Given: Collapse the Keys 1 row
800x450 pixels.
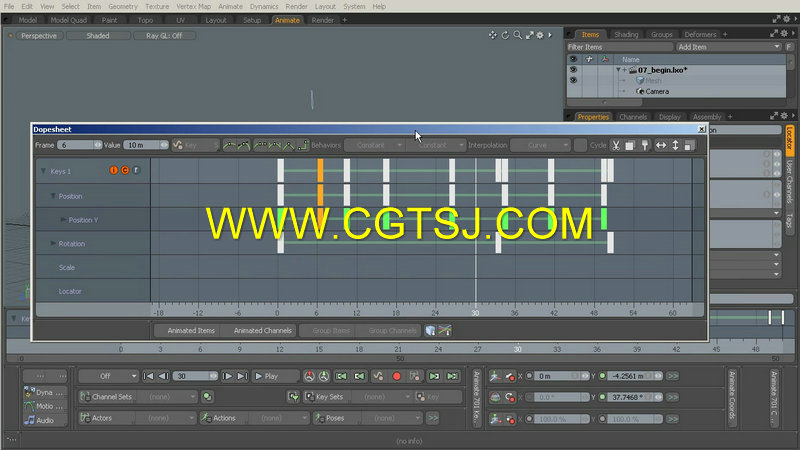Looking at the screenshot, I should (43, 171).
